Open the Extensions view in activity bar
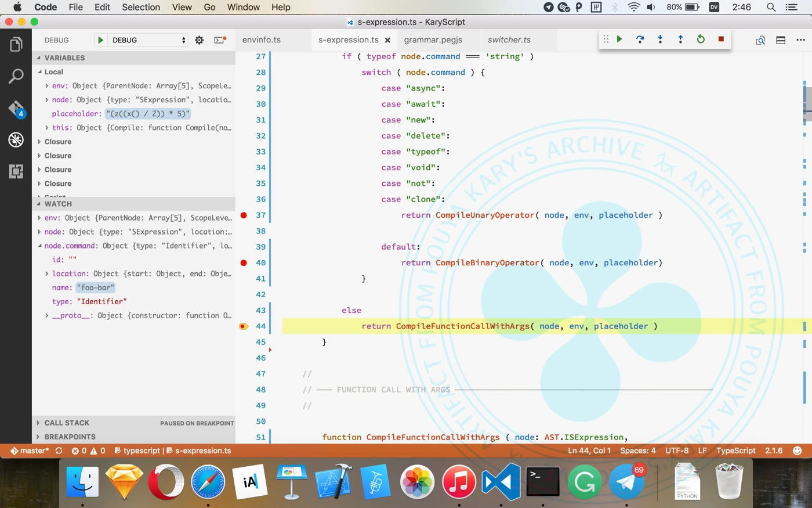This screenshot has height=508, width=812. pos(16,171)
